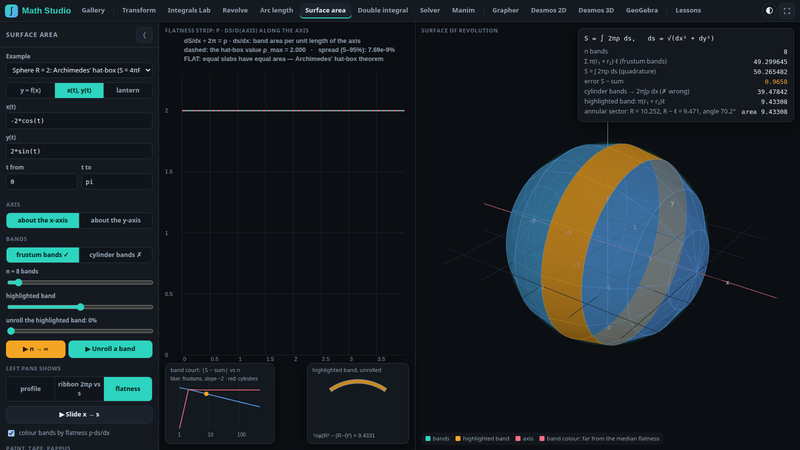
Task: Show ribbon 2πρ vs s in left pane
Action: point(79,389)
